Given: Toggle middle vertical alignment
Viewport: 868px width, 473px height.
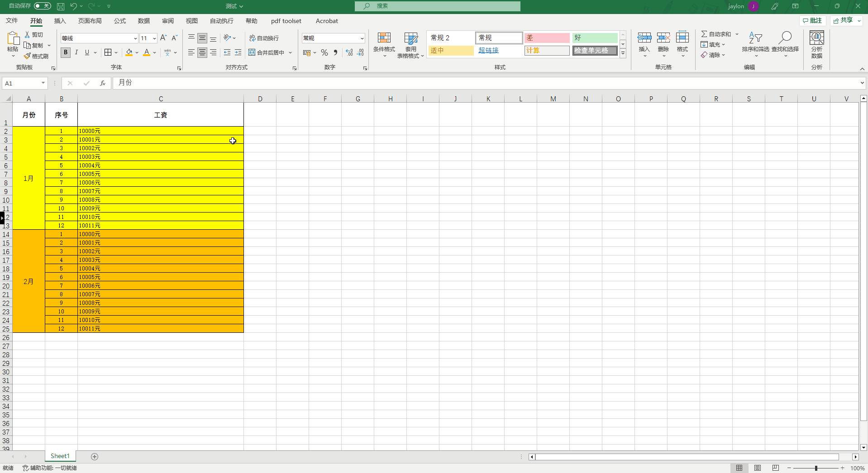Looking at the screenshot, I should tap(202, 38).
